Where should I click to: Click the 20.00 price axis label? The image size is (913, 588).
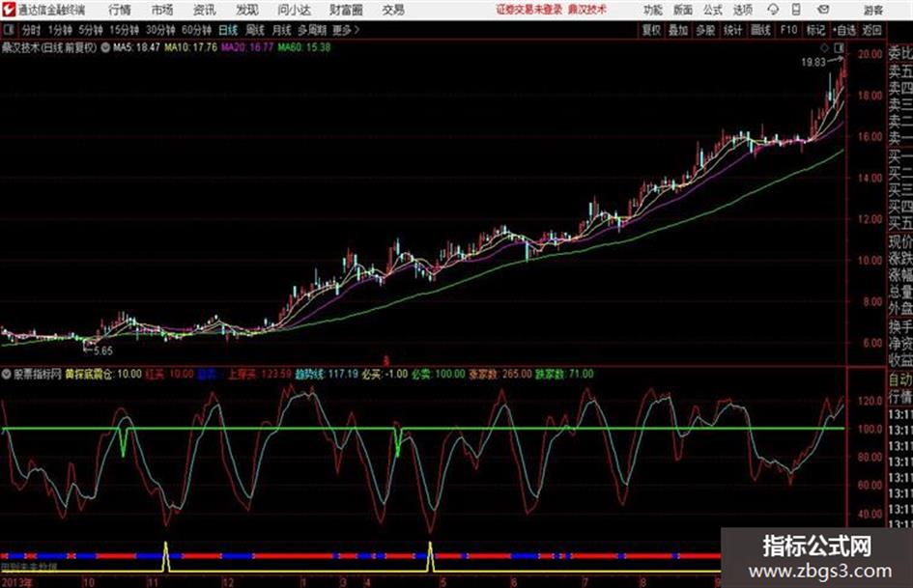[x=870, y=53]
